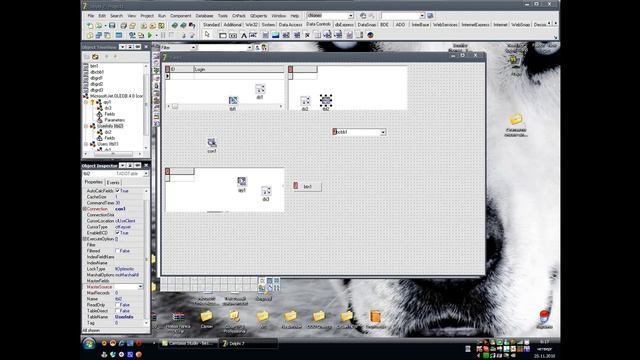Viewport: 640px width, 360px height.
Task: Click the TableName property value UserInfo
Action: (124, 317)
